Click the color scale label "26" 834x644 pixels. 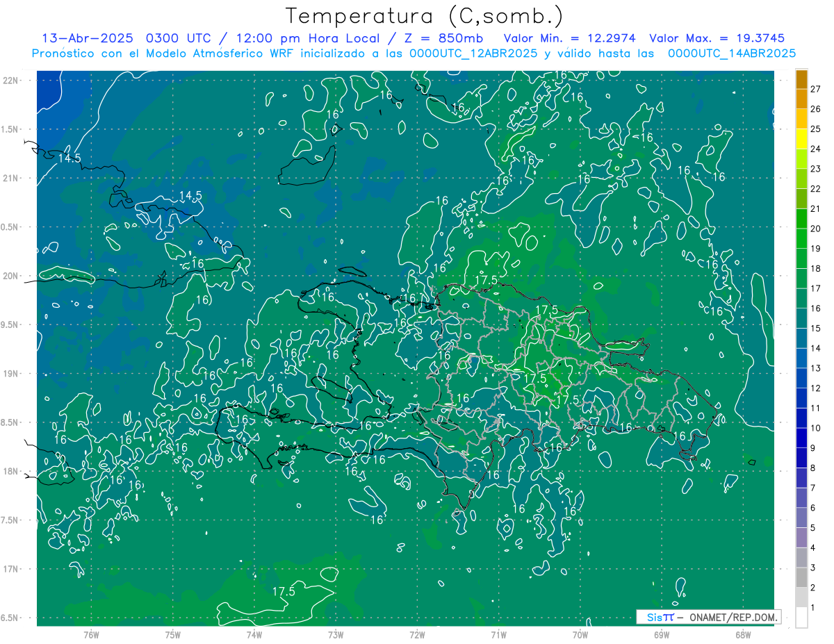click(815, 109)
